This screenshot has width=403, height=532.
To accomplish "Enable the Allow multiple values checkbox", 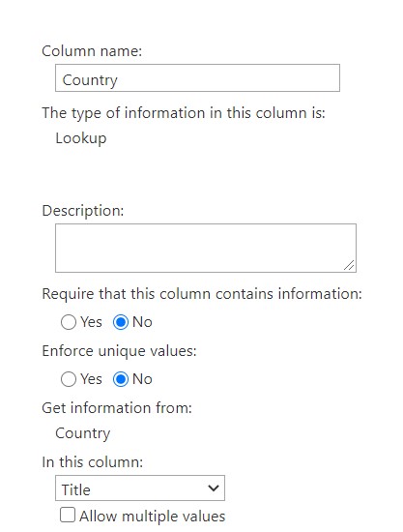I will click(68, 515).
